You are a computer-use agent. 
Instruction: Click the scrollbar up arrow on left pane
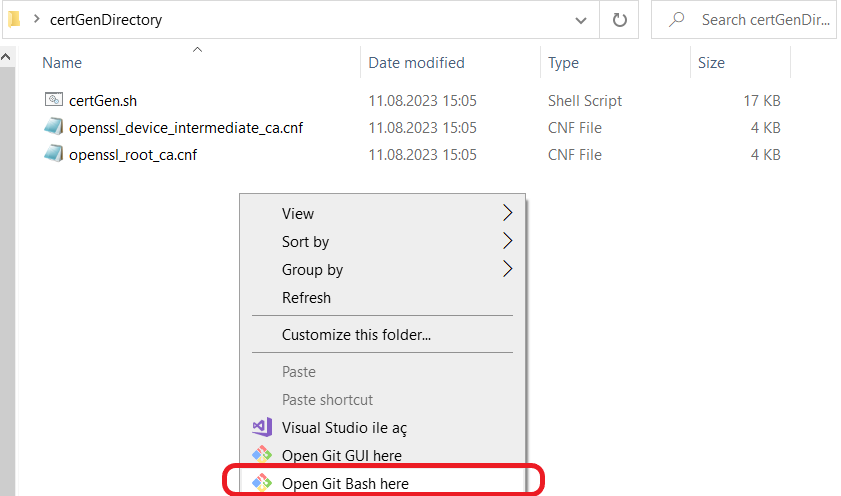[x=6, y=56]
